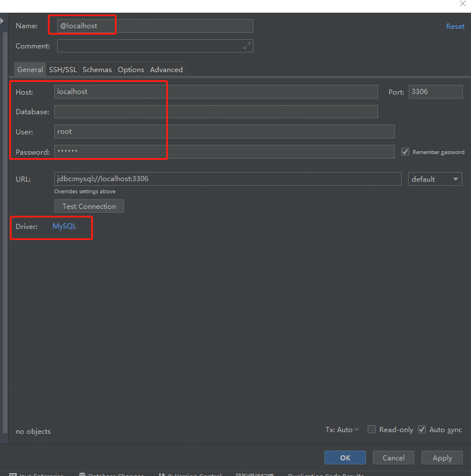Switch to the Schemas tab
471x476 pixels.
[x=96, y=69]
